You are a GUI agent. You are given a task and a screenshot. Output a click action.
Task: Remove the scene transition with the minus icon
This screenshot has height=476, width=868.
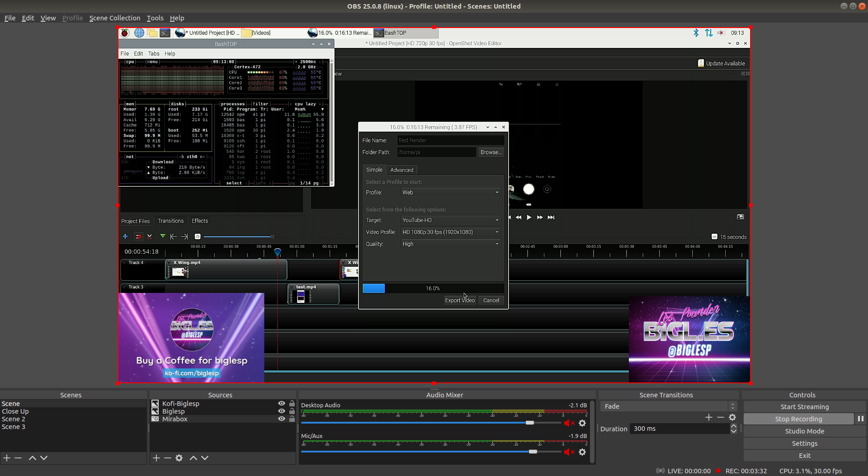click(x=721, y=417)
